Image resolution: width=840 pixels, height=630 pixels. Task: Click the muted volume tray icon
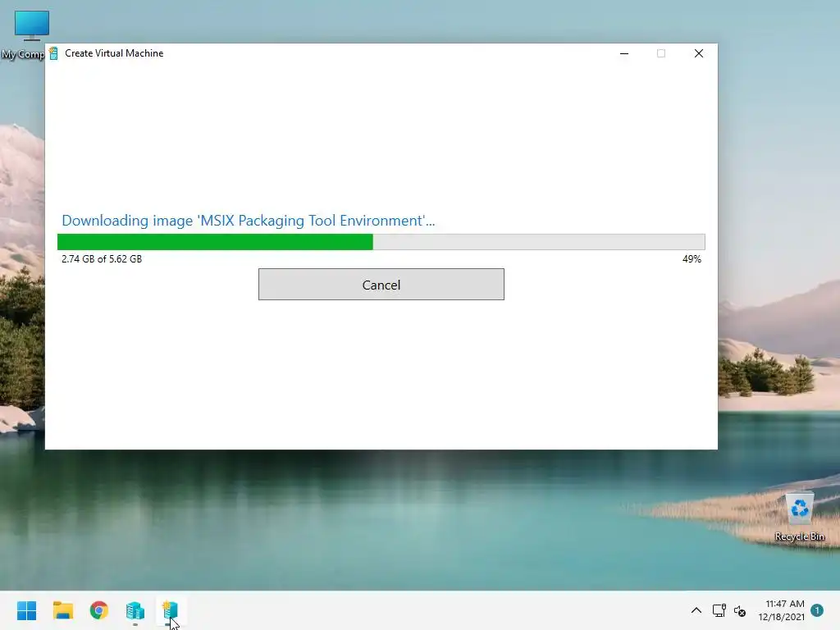click(740, 610)
